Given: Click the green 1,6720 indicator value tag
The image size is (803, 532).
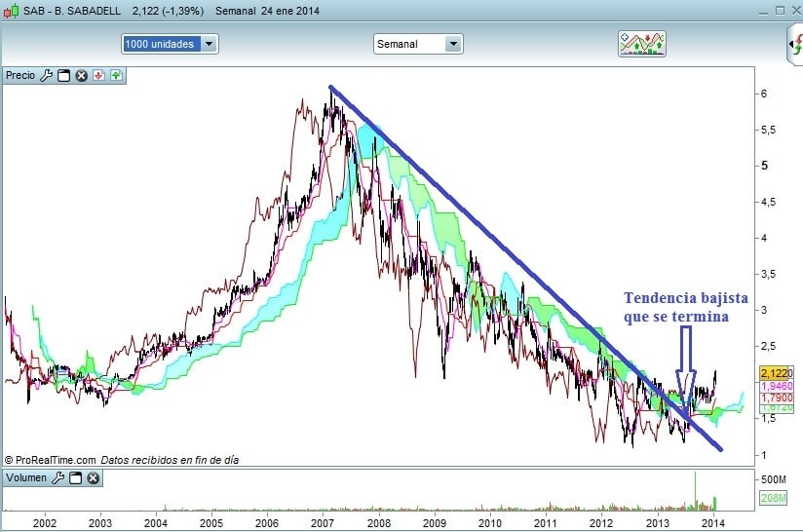Looking at the screenshot, I should tap(777, 407).
